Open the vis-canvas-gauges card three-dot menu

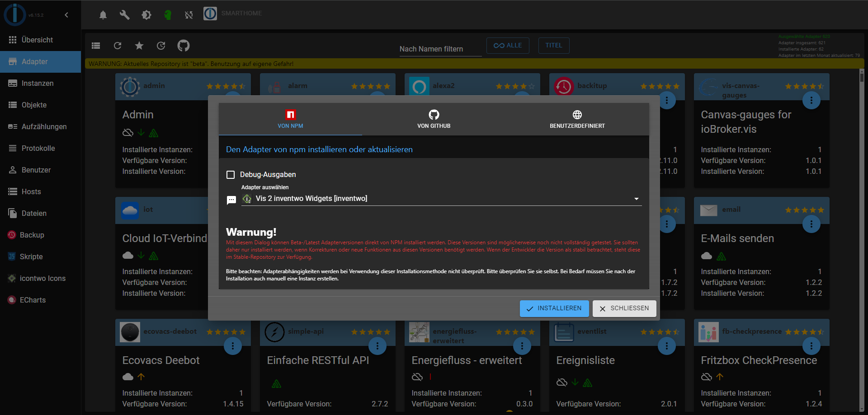811,100
